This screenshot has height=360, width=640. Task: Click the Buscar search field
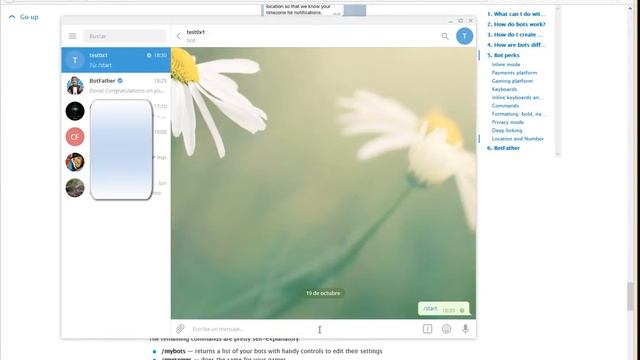tap(125, 36)
